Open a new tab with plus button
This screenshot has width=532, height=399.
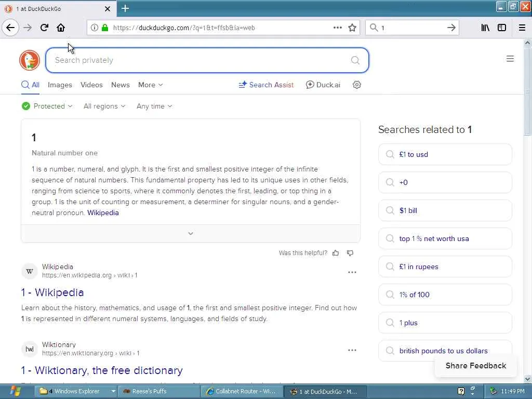[x=125, y=8]
